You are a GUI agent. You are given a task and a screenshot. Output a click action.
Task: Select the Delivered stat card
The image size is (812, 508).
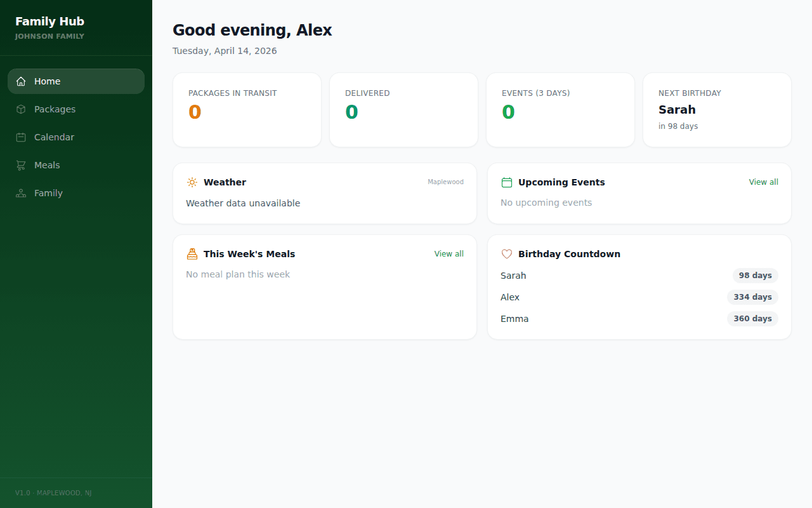tap(403, 110)
